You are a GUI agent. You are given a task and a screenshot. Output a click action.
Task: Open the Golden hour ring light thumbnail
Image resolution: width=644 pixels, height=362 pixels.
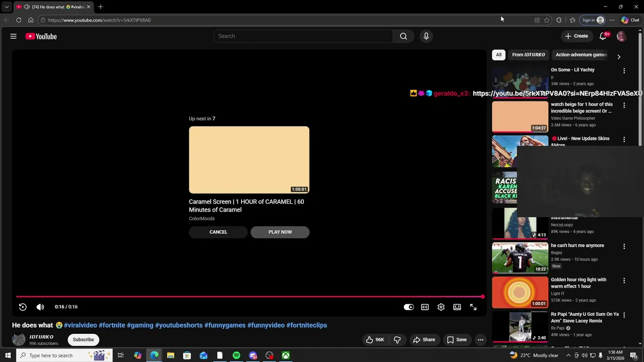(520, 292)
